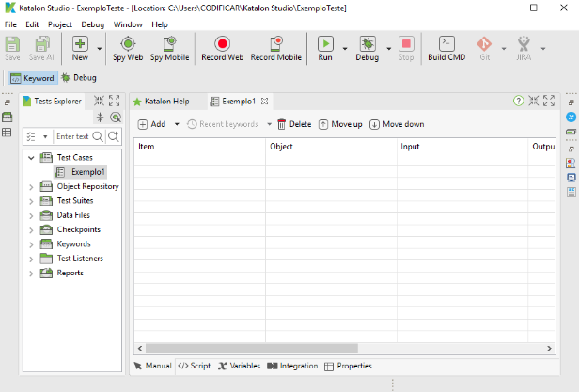This screenshot has width=579, height=392.
Task: Open the Project menu
Action: click(60, 24)
